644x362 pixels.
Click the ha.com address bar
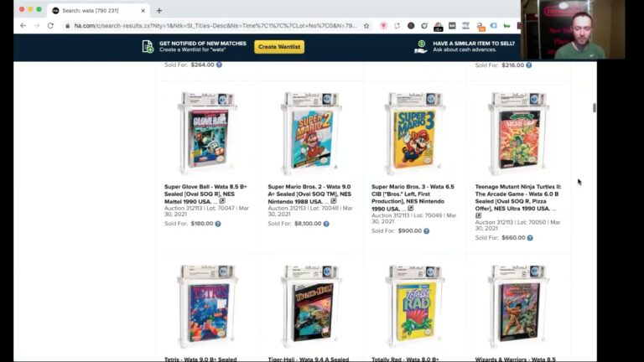[216, 26]
